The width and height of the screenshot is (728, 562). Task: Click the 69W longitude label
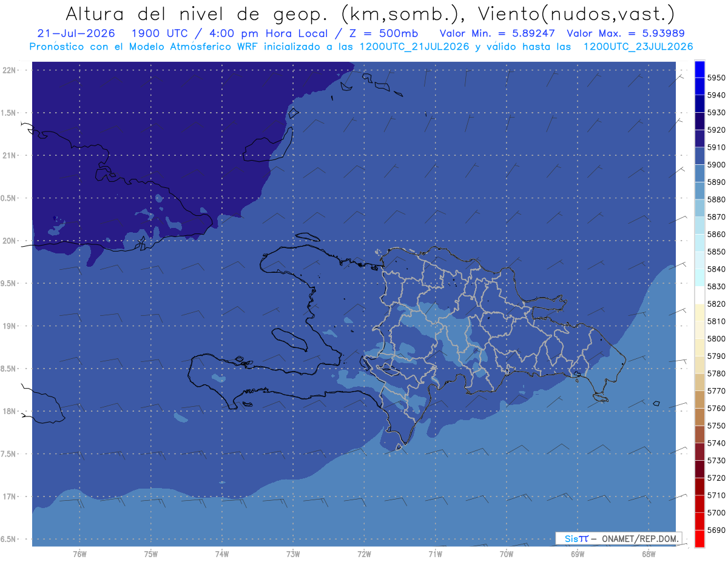tap(577, 554)
